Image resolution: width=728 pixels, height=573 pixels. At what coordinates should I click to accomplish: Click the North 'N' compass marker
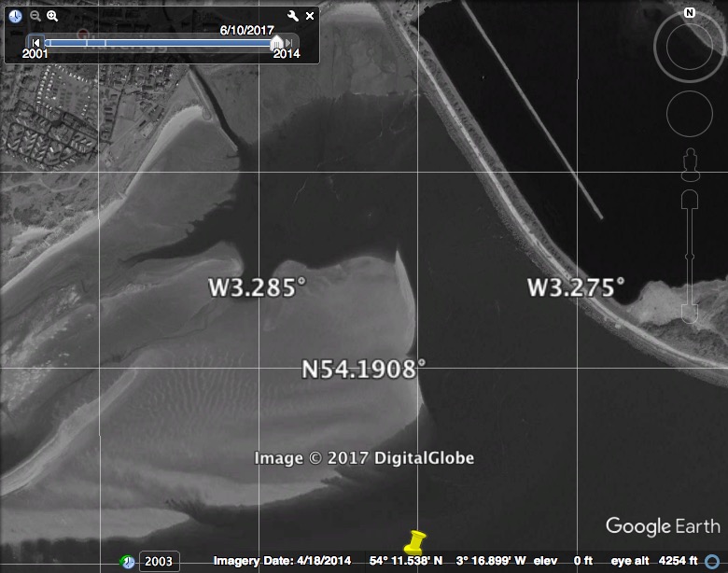coord(690,12)
